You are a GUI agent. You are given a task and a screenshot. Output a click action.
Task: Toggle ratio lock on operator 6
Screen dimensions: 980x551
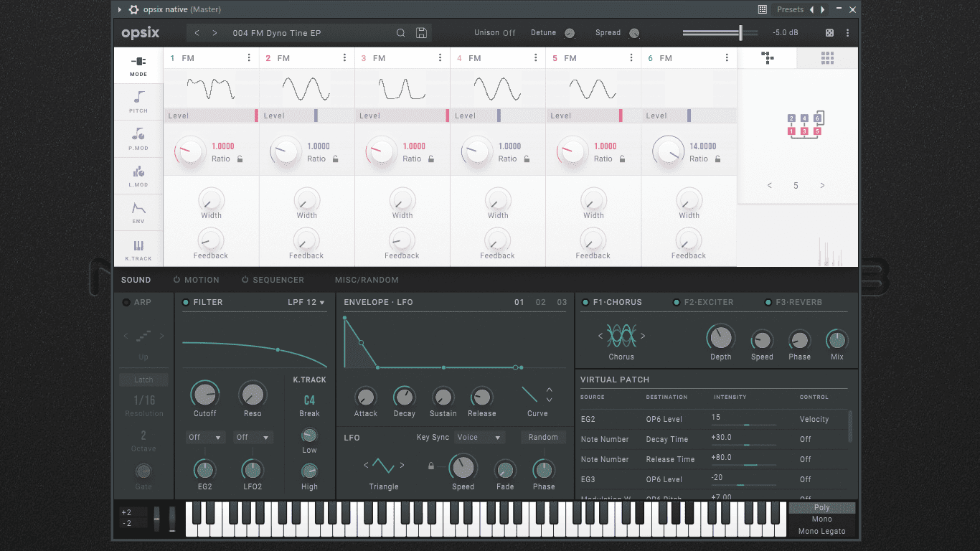click(x=717, y=159)
